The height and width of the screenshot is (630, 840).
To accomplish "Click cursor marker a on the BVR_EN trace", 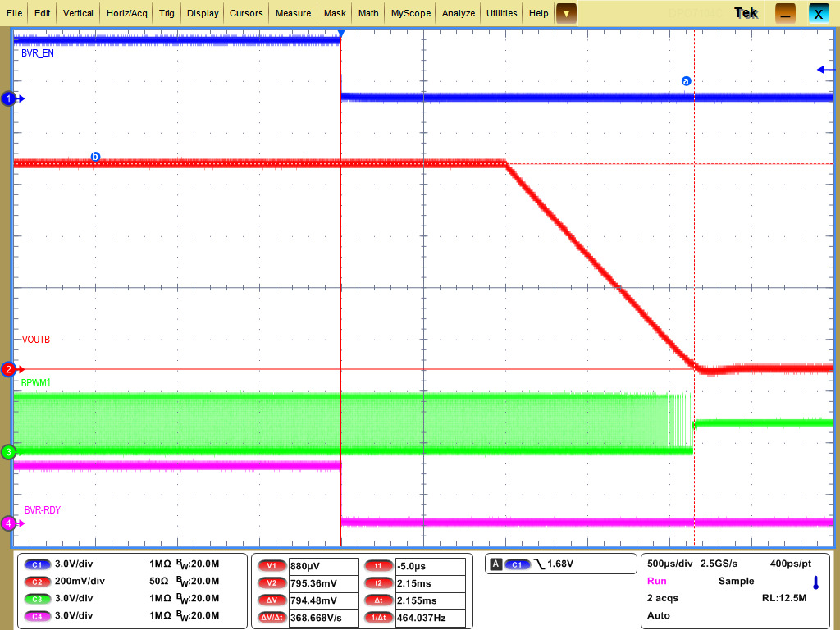I will (x=686, y=80).
